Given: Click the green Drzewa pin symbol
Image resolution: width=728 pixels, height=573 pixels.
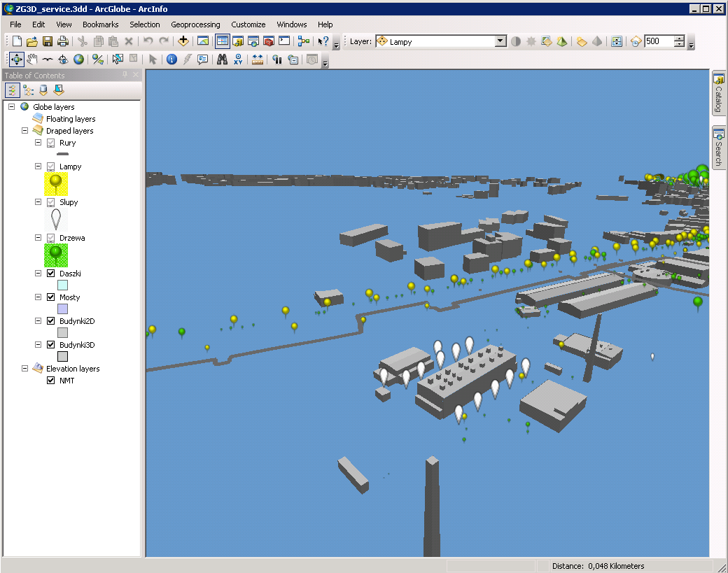Looking at the screenshot, I should pos(56,255).
